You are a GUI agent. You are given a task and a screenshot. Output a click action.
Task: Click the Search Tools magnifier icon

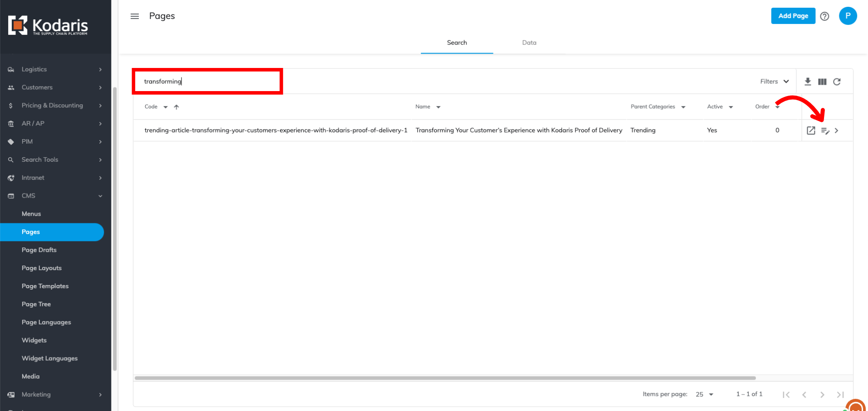[x=11, y=160]
